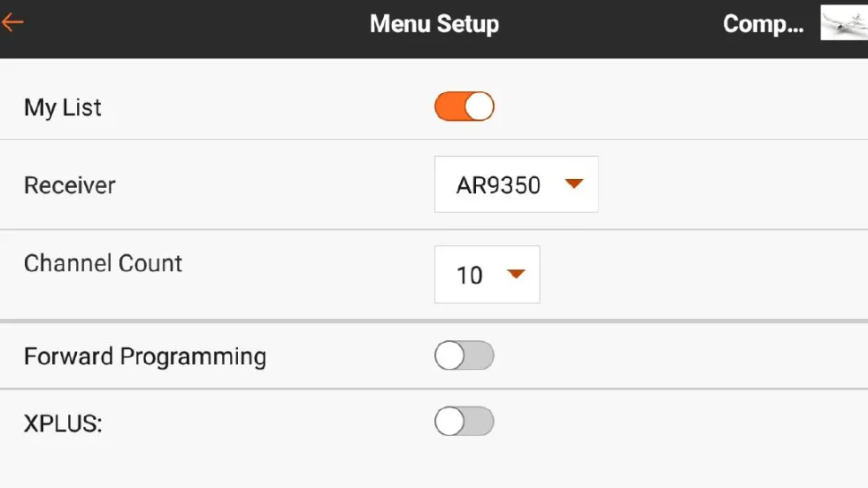Disable the My List switch
Viewport: 868px width, 488px height.
pos(464,107)
